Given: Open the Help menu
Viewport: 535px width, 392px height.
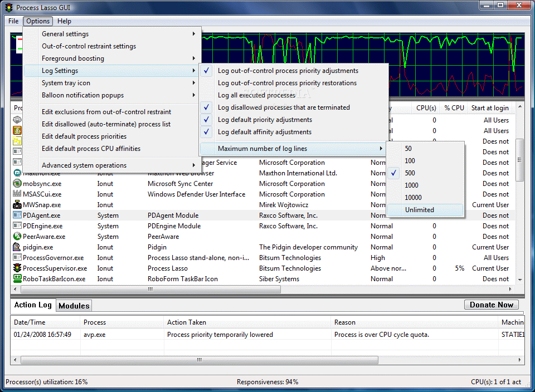Looking at the screenshot, I should click(x=64, y=21).
